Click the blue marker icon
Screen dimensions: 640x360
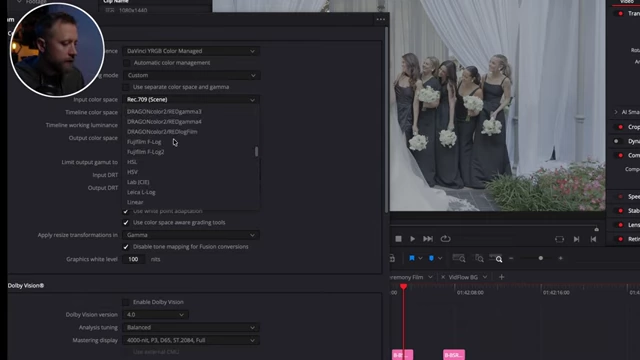click(431, 258)
